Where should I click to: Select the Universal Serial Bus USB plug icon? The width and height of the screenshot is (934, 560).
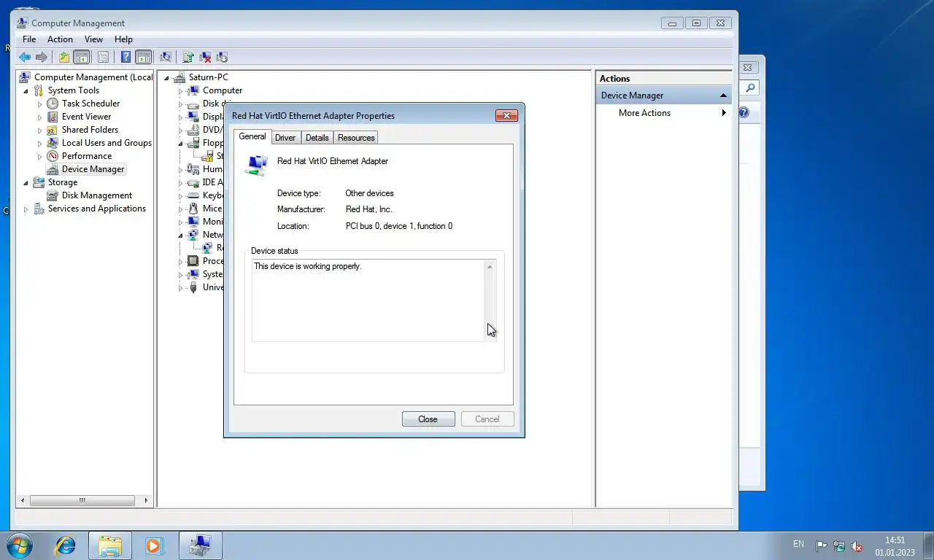(193, 287)
